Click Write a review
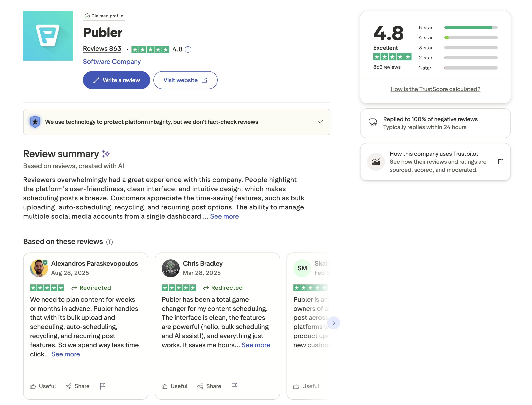The width and height of the screenshot is (532, 405). (x=116, y=80)
